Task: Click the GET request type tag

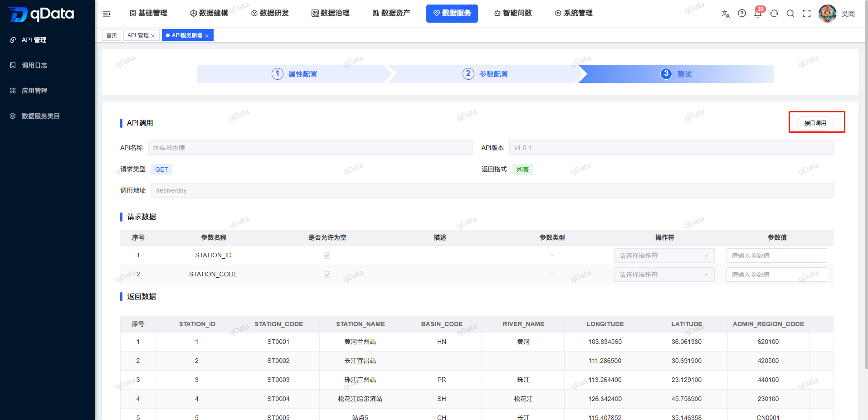Action: (161, 169)
